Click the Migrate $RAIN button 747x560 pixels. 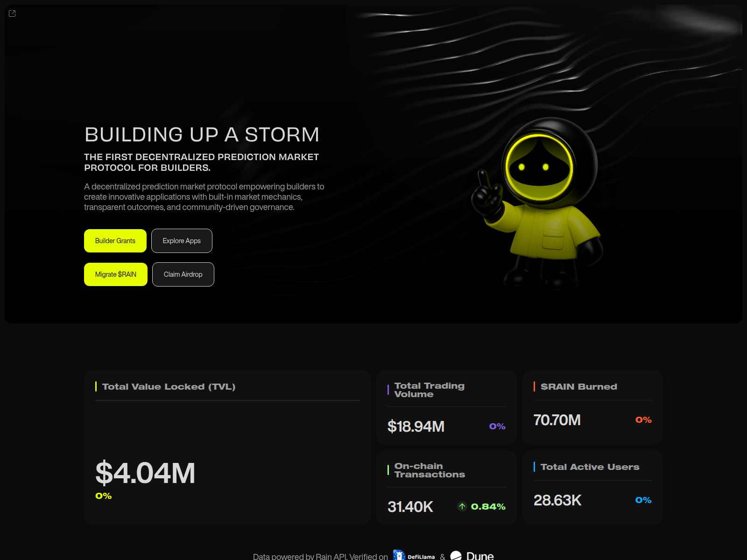point(116,274)
